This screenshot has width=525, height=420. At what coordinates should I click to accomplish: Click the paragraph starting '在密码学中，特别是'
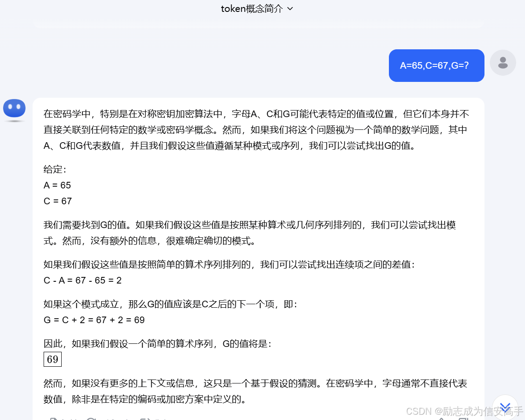click(256, 130)
